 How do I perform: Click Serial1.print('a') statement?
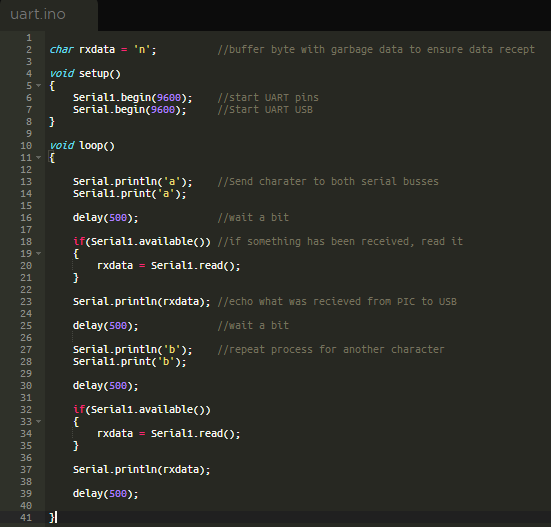pyautogui.click(x=129, y=194)
